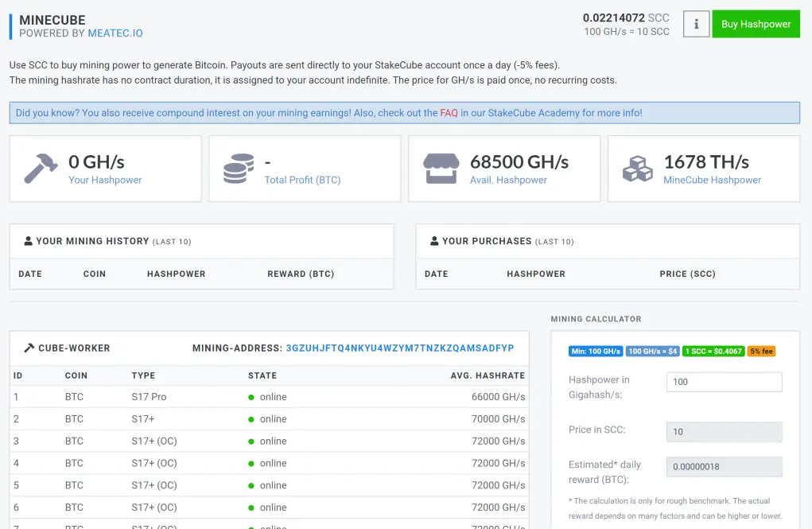Click the Buy Hashpower button

[756, 24]
